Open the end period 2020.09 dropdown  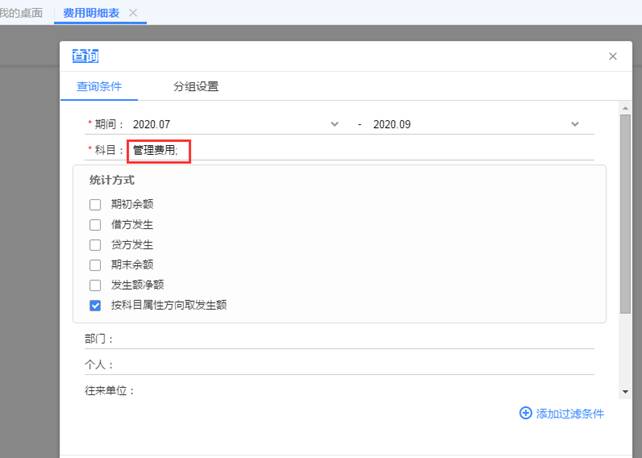575,124
